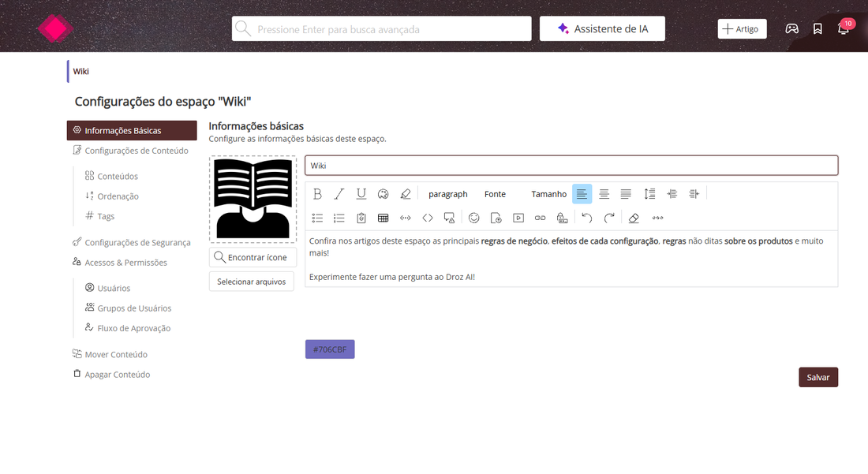The height and width of the screenshot is (474, 868).
Task: Toggle left alignment button
Action: pos(582,194)
